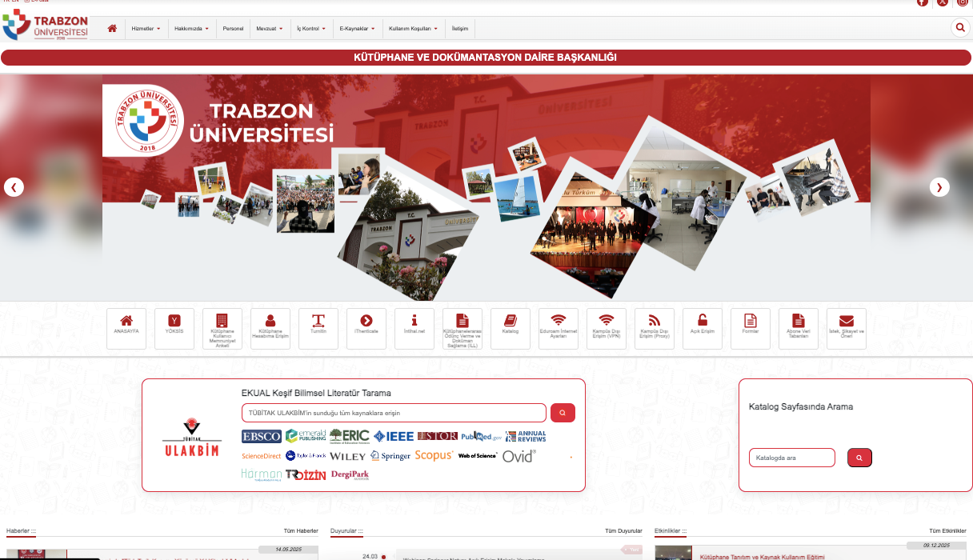
Task: Open the interlibrary loan (ILL) tile
Action: coord(462,329)
